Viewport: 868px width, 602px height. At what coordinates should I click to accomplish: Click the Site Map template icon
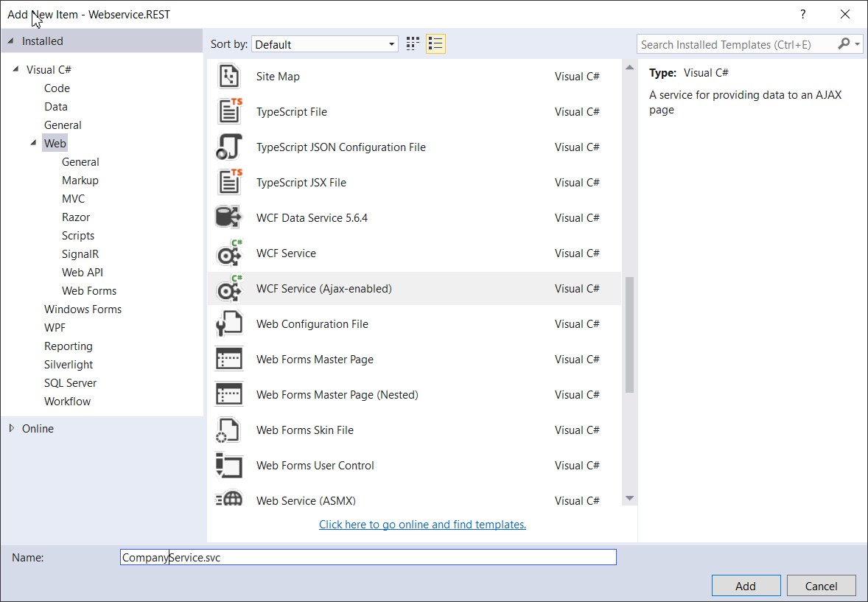pyautogui.click(x=228, y=77)
